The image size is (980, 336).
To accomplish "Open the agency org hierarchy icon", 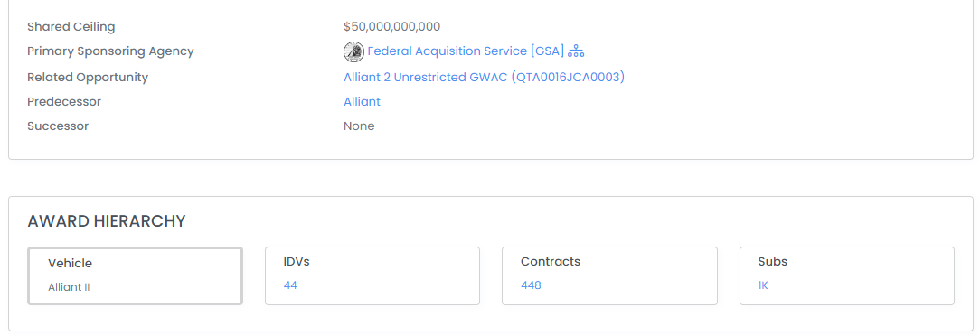I will 576,51.
